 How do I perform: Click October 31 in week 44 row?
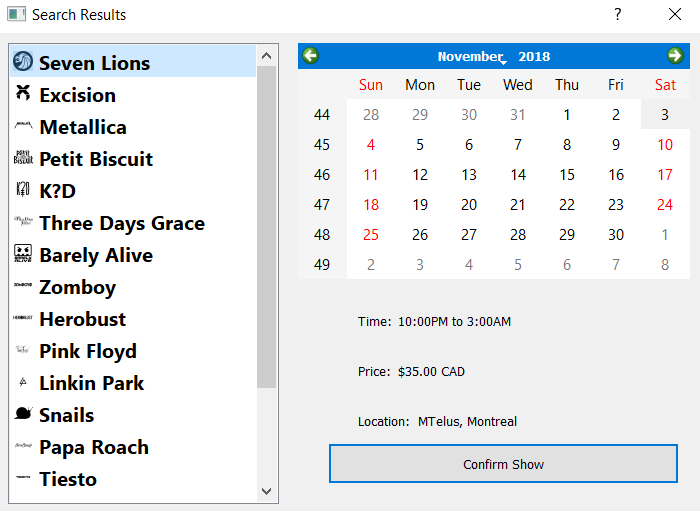click(518, 115)
